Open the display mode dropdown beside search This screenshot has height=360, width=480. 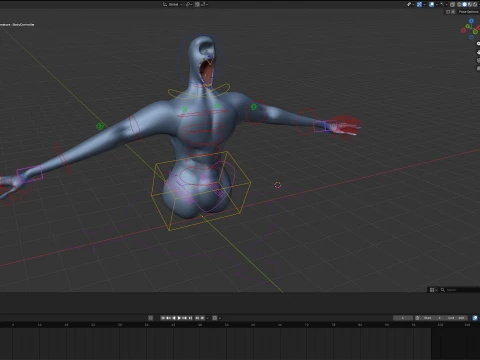[433, 290]
